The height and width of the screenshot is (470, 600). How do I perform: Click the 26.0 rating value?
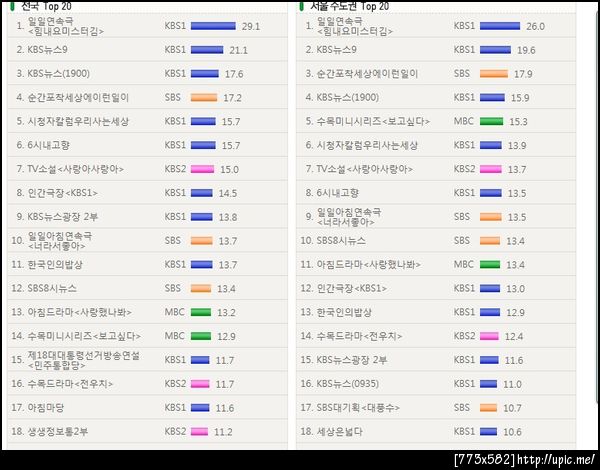(x=535, y=26)
